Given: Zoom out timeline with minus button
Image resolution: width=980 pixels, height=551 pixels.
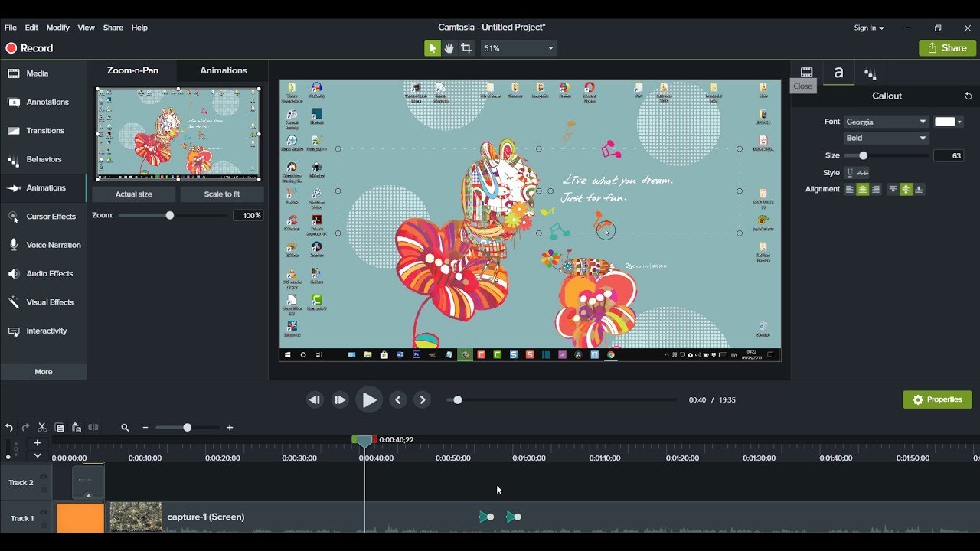Looking at the screenshot, I should coord(145,428).
